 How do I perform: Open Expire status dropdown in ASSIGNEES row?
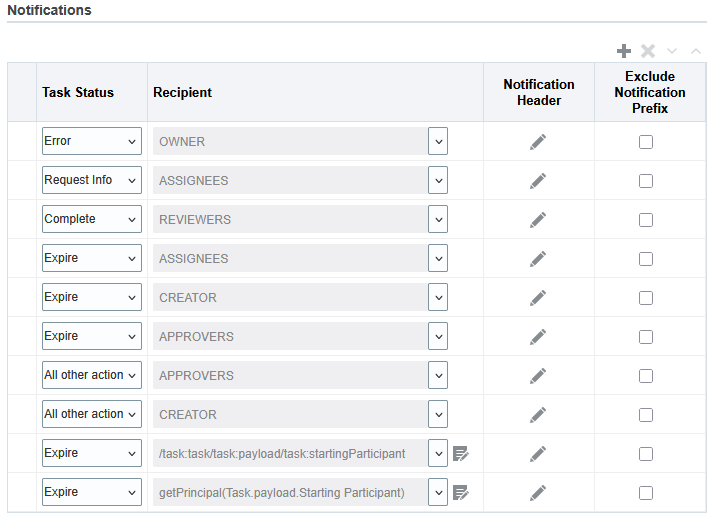point(92,258)
